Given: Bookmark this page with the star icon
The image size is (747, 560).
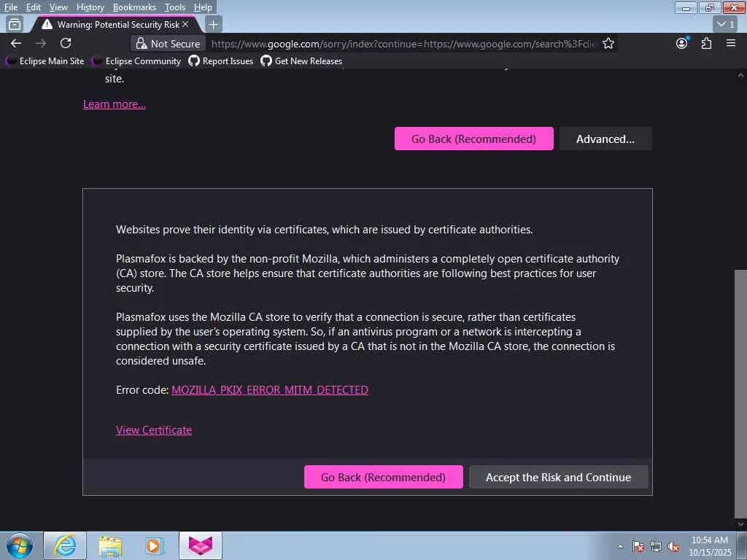Looking at the screenshot, I should click(x=608, y=44).
